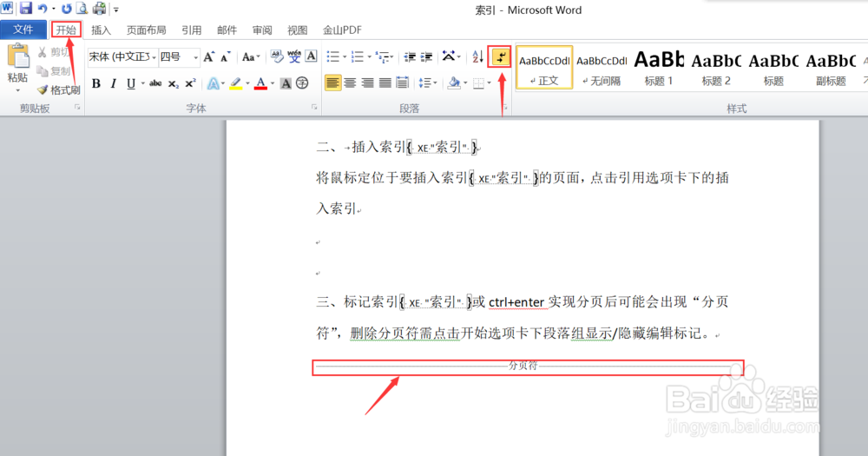Switch to the Review (审阅) tab

(x=262, y=30)
